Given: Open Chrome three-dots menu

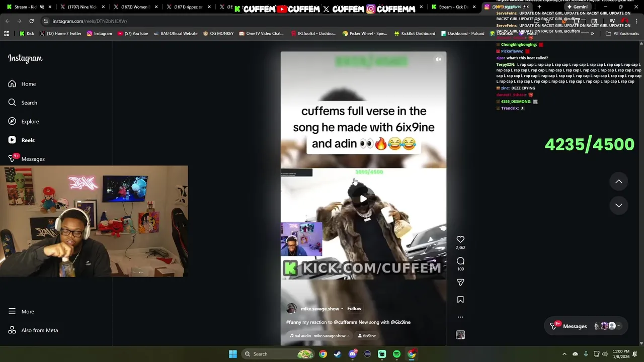Looking at the screenshot, I should [636, 21].
